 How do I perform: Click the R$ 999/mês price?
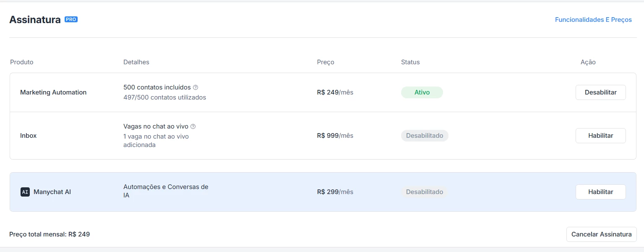[x=335, y=136]
